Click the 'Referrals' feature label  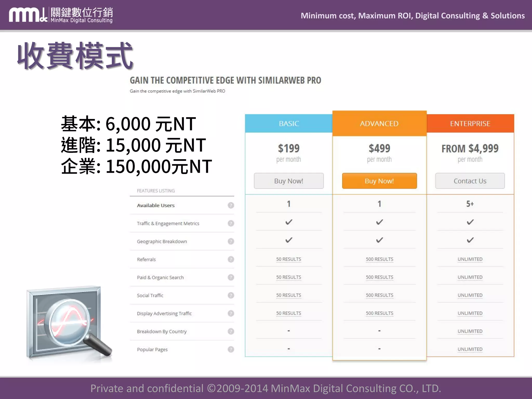pyautogui.click(x=146, y=260)
